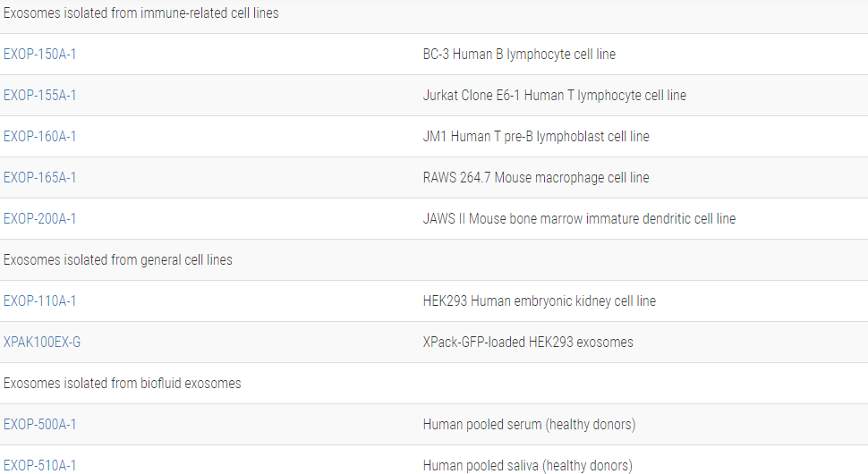
Task: Select the JM1 Human T pre-B lymphoblast text
Action: coord(536,137)
